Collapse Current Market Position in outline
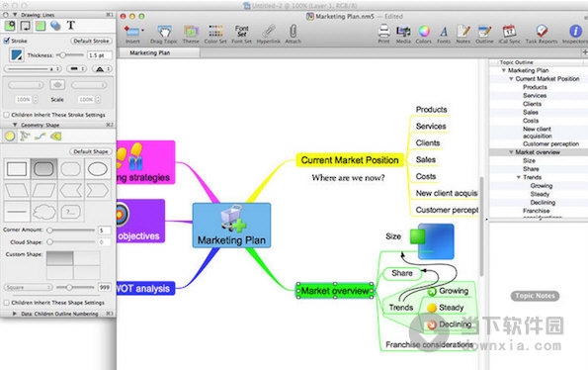 tap(511, 79)
